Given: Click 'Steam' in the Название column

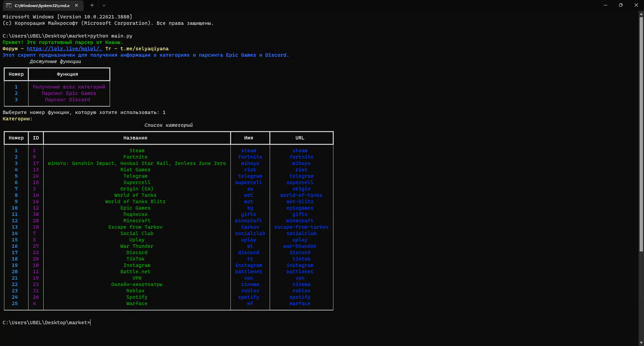Looking at the screenshot, I should 137,151.
